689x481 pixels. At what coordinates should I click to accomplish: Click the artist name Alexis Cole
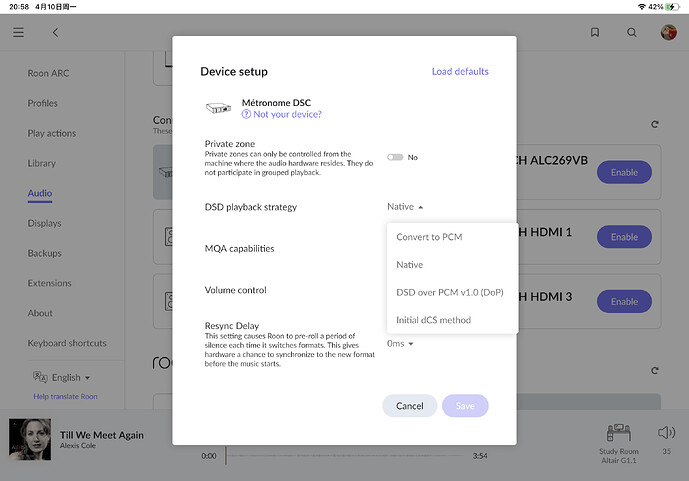(x=78, y=445)
